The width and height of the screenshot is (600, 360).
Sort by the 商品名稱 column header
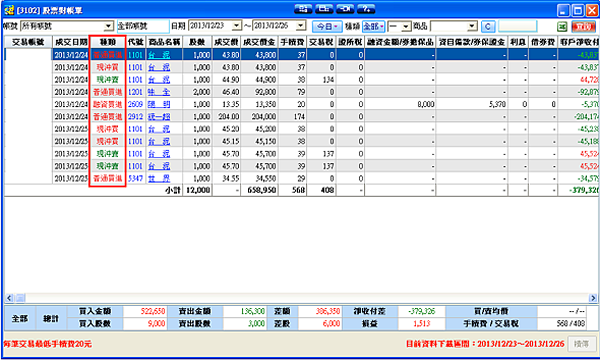click(164, 42)
